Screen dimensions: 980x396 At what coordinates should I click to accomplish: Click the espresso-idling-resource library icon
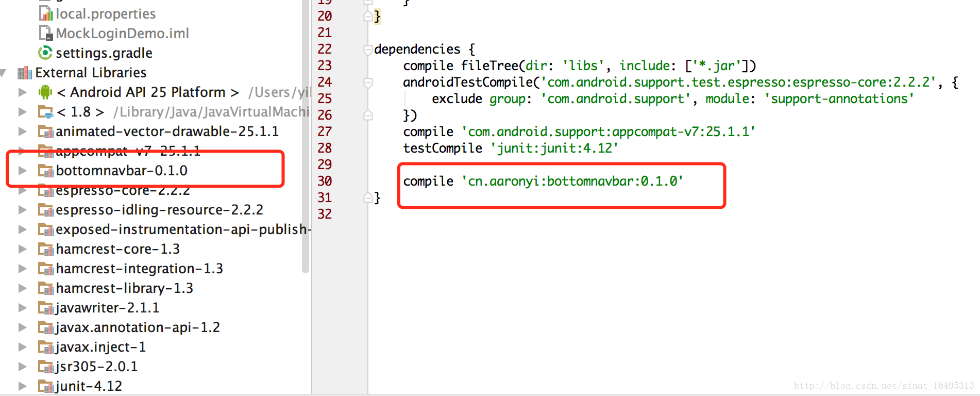(x=46, y=210)
